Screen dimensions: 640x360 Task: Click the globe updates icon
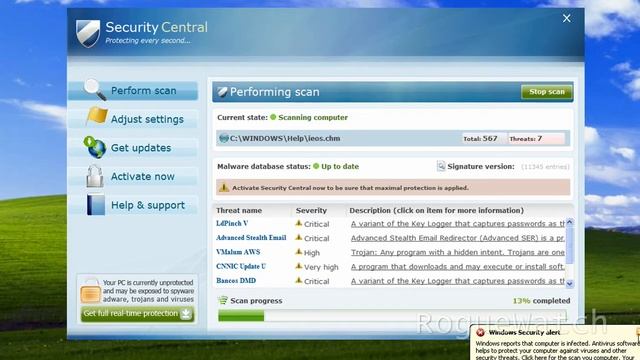pos(95,147)
